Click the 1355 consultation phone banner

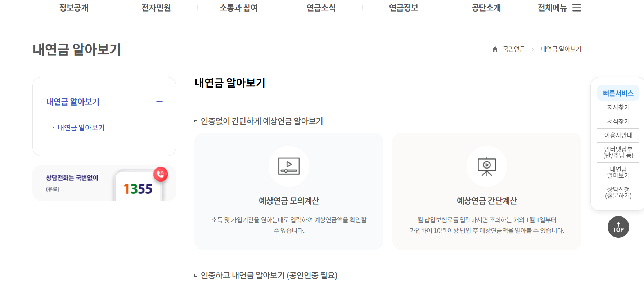click(104, 183)
